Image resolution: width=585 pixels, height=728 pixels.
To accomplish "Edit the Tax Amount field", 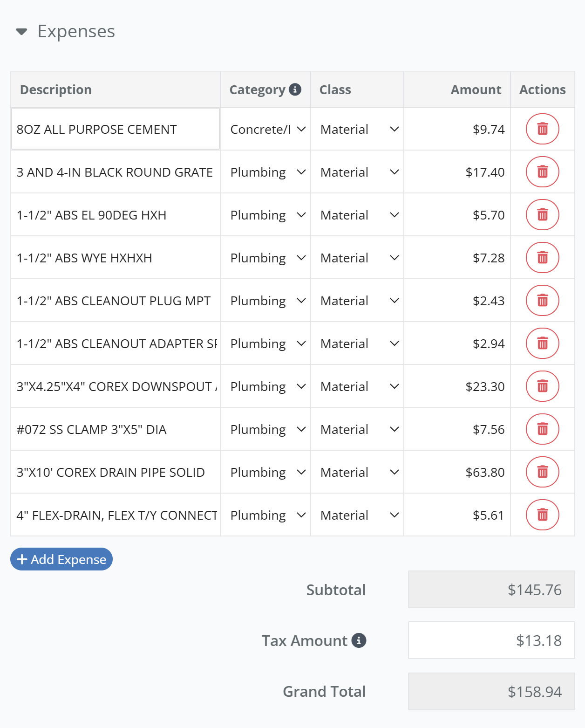I will (x=491, y=640).
